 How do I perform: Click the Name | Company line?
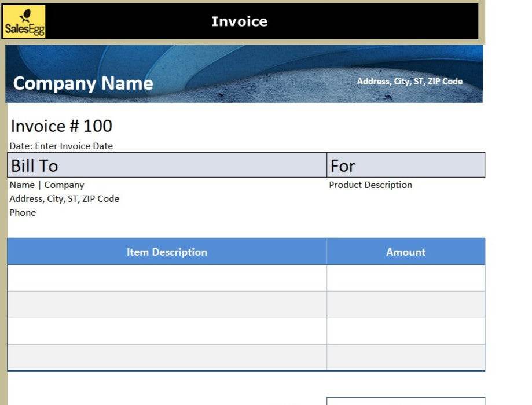coord(47,185)
